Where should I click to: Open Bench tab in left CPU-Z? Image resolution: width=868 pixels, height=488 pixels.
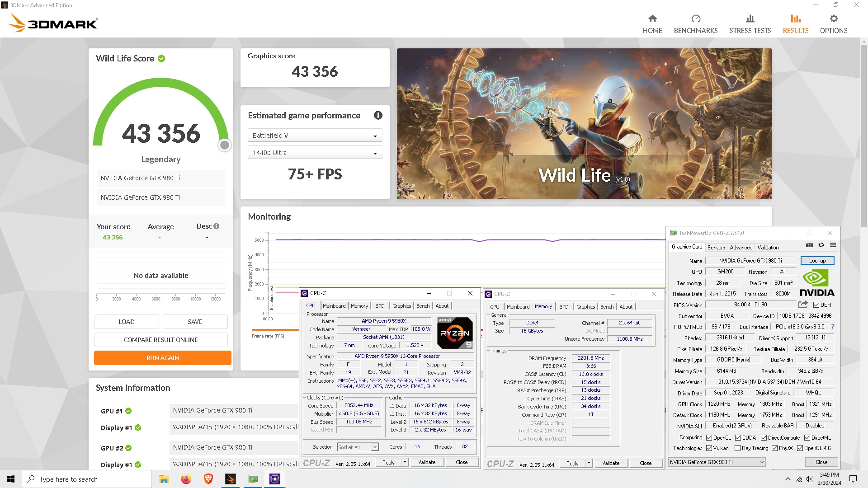[x=423, y=306]
